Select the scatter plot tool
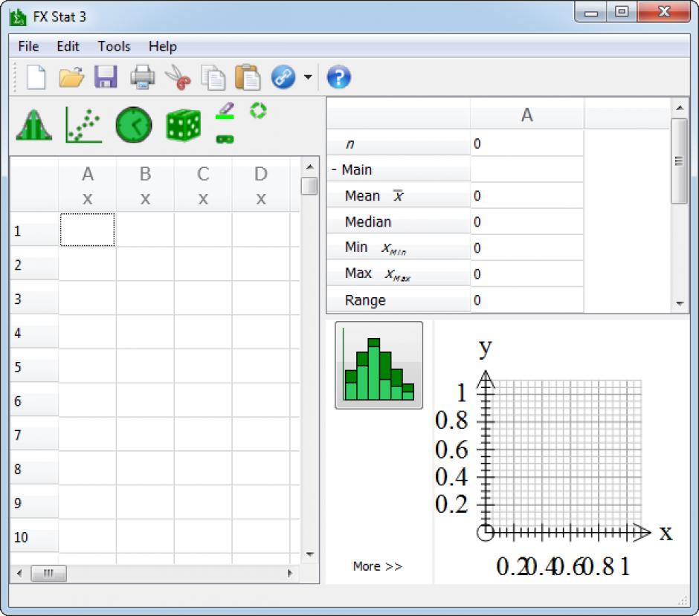This screenshot has width=699, height=616. click(x=83, y=125)
